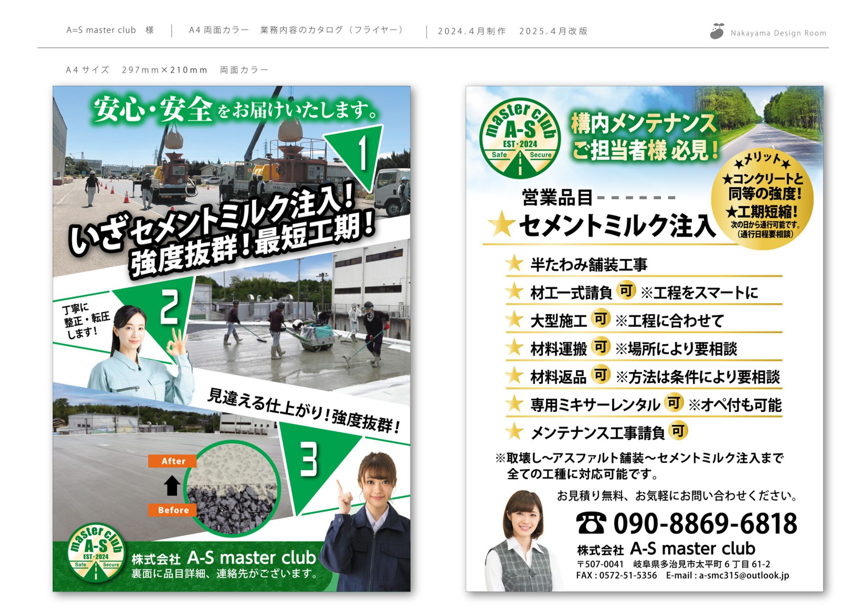
Task: Click the telephone icon beside the phone number
Action: 591,523
